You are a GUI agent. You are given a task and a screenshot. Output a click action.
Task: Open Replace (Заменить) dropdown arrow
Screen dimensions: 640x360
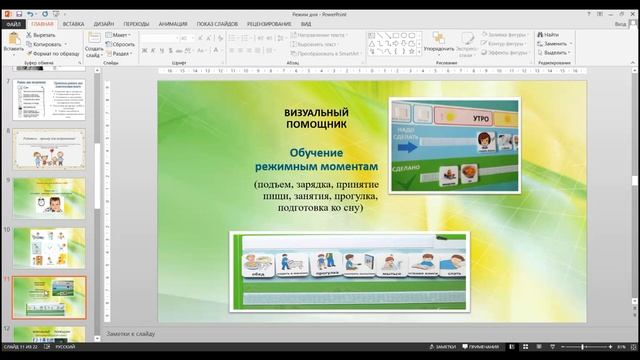(571, 44)
